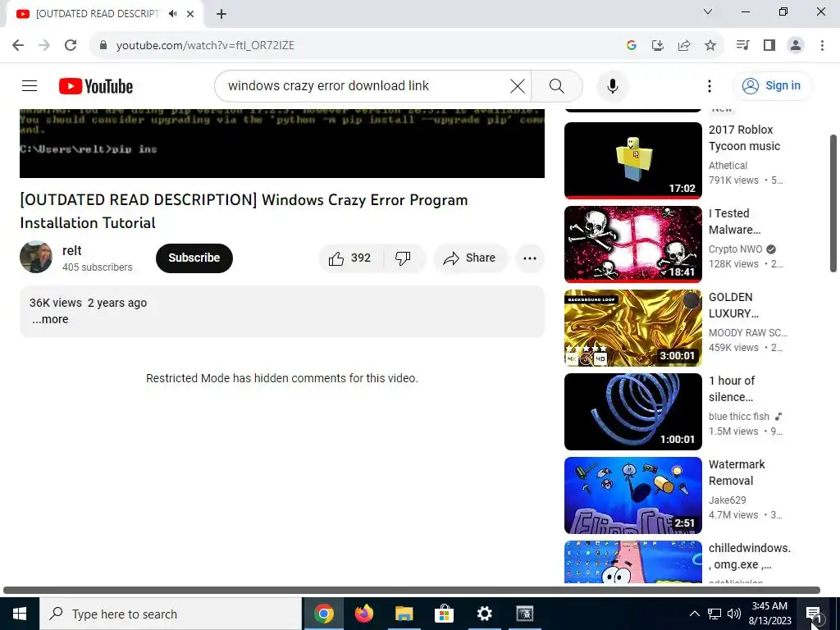The image size is (840, 630).
Task: Open Chrome three-dot menu
Action: point(822,45)
